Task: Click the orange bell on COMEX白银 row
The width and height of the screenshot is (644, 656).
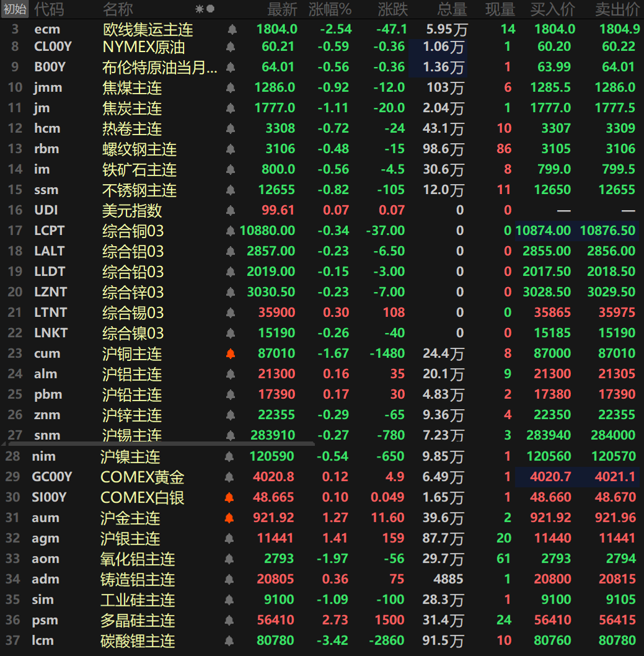Action: [x=229, y=498]
